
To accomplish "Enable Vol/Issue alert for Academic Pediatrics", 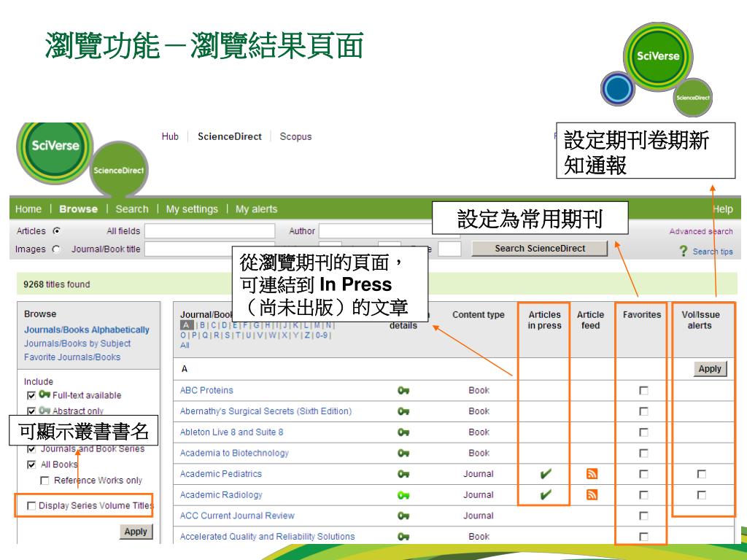I will (702, 474).
